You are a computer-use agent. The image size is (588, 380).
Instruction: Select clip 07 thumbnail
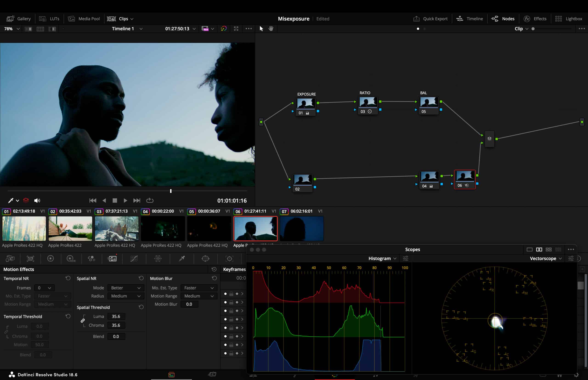pyautogui.click(x=302, y=228)
